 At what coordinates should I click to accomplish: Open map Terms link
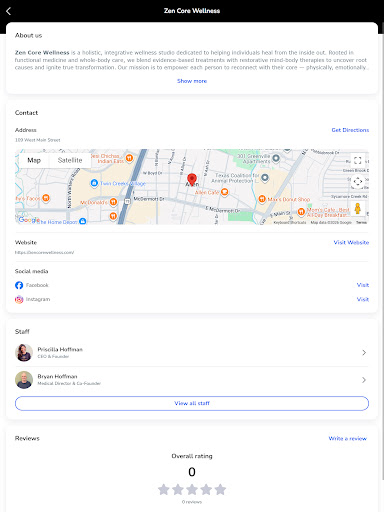tap(361, 222)
